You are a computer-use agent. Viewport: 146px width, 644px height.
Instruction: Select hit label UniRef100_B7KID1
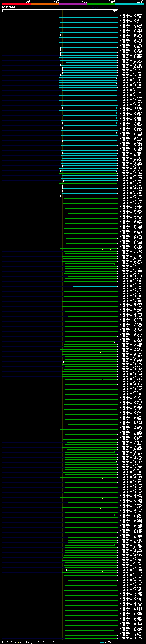(x=131, y=153)
